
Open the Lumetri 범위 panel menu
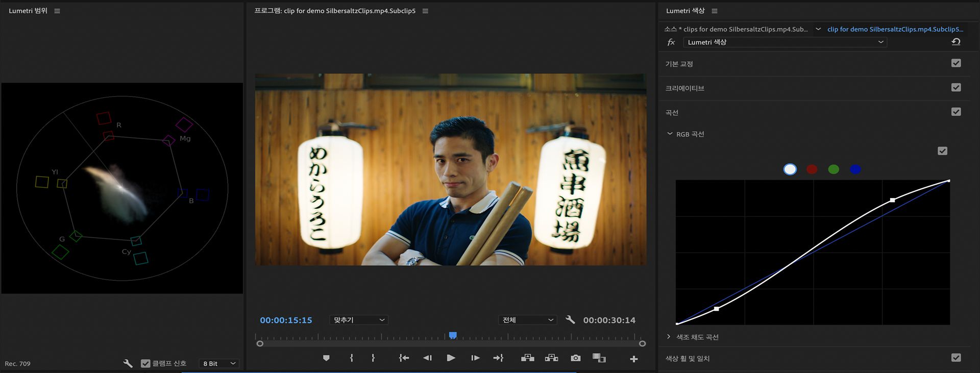(57, 11)
